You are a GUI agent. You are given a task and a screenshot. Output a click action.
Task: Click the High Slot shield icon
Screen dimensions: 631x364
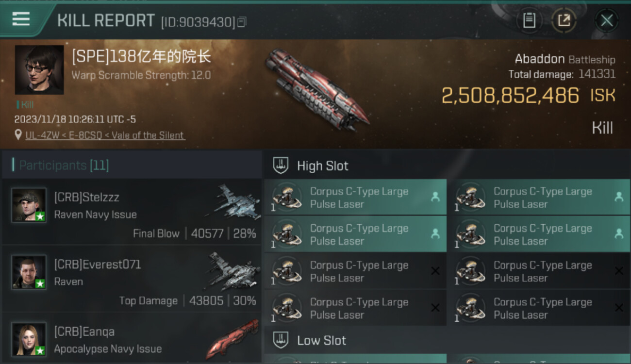point(281,165)
